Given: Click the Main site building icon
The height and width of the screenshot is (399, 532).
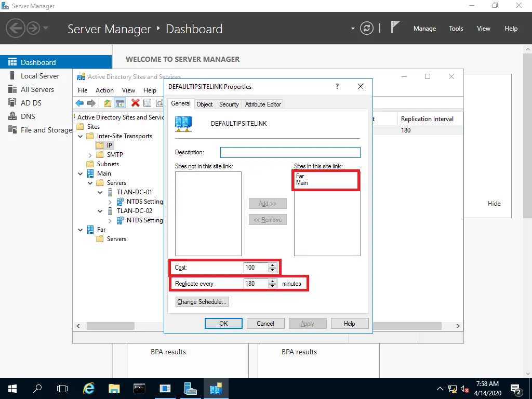Looking at the screenshot, I should [x=90, y=174].
